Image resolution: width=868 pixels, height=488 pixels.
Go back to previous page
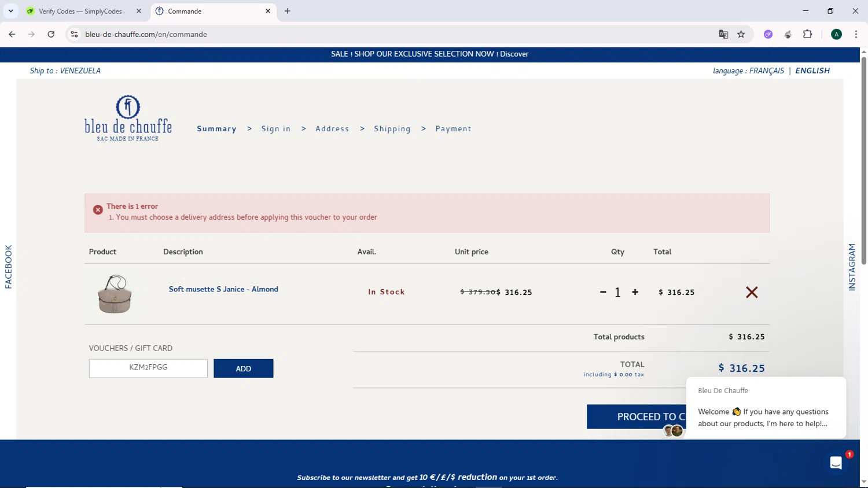pyautogui.click(x=12, y=34)
